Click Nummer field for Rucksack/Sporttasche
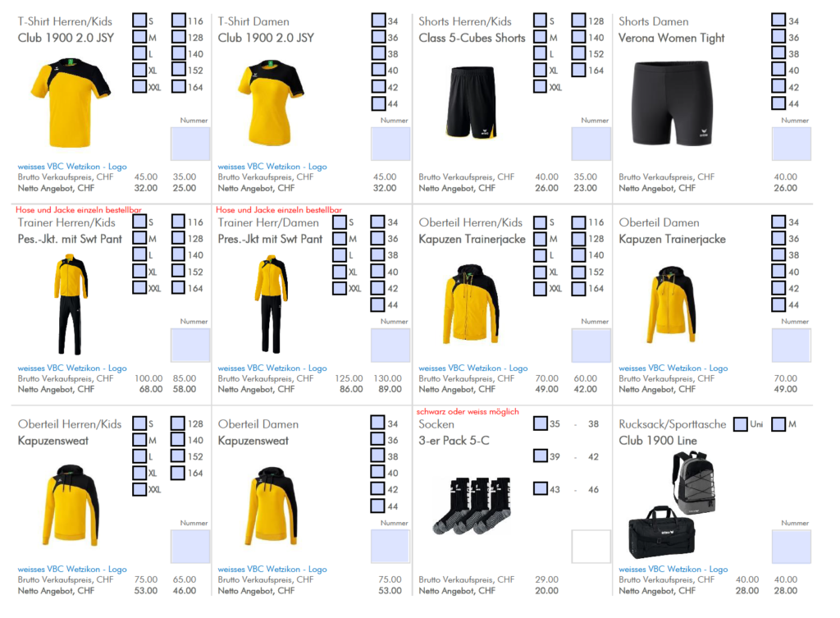840x618 pixels. point(792,546)
